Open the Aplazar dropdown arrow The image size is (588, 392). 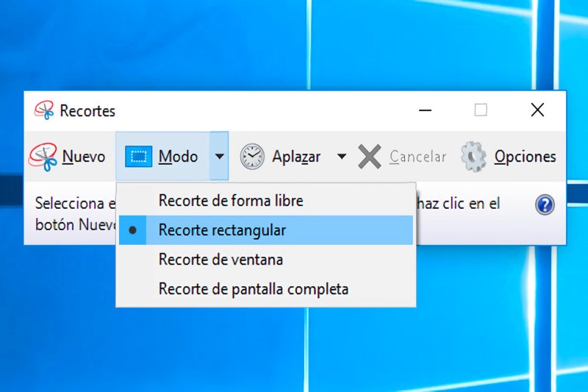pyautogui.click(x=341, y=157)
